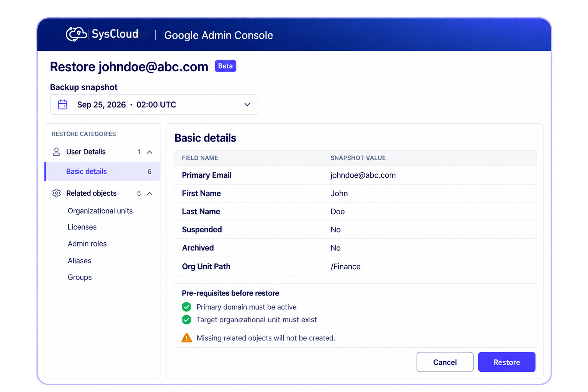This screenshot has width=588, height=392.
Task: Open Licenses category
Action: pos(82,227)
